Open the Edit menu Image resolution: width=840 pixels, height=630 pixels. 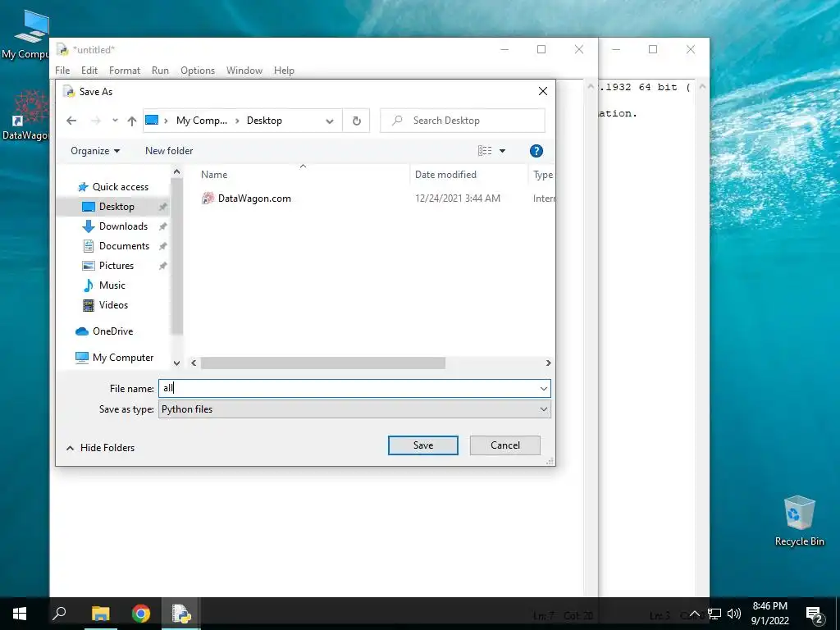coord(89,71)
